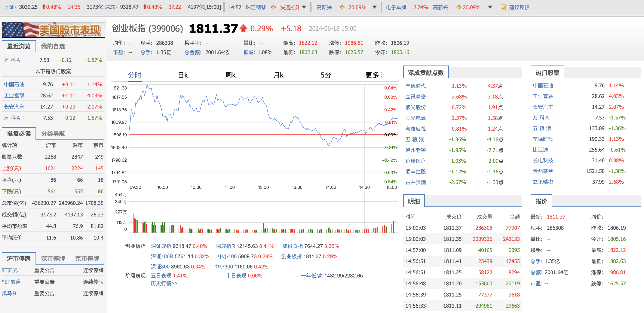Click the 市盈 label link in quote header
644x313 pixels.
[119, 52]
